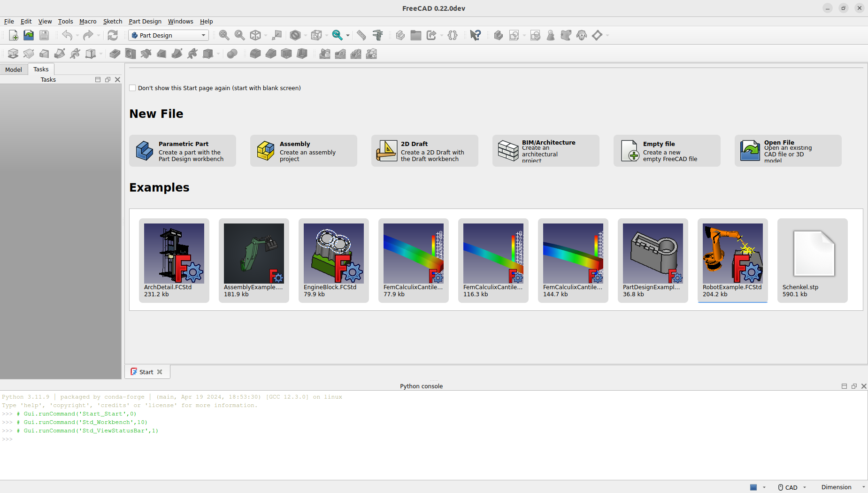Click the Polar pattern icon

356,54
